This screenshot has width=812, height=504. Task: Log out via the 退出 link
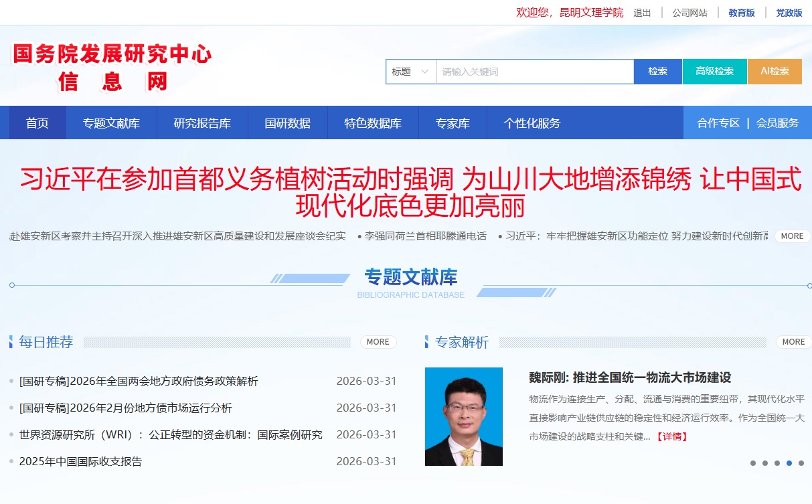pyautogui.click(x=641, y=13)
